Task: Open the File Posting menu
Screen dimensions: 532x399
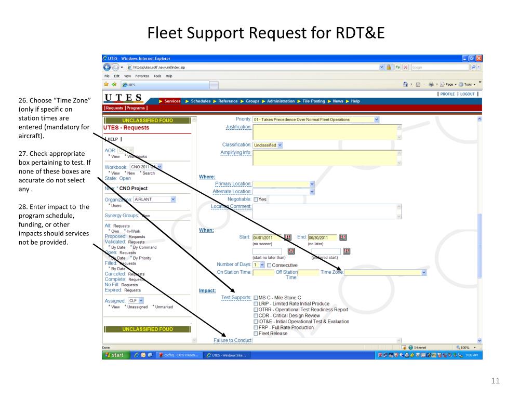Action: [x=313, y=101]
